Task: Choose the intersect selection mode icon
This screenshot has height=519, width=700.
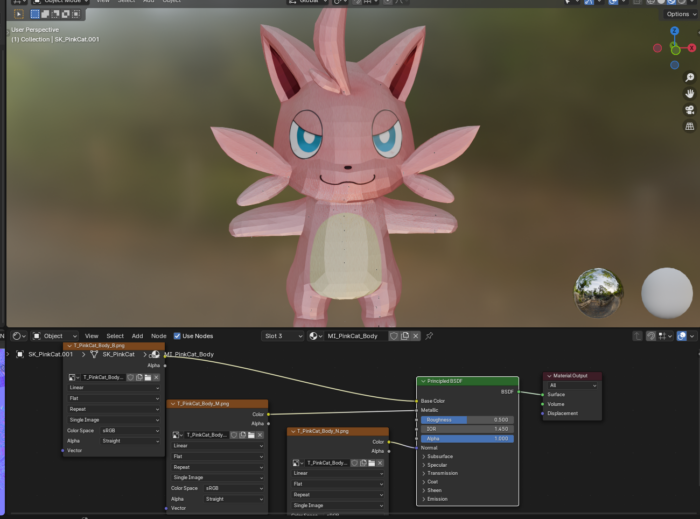Action: (76, 14)
